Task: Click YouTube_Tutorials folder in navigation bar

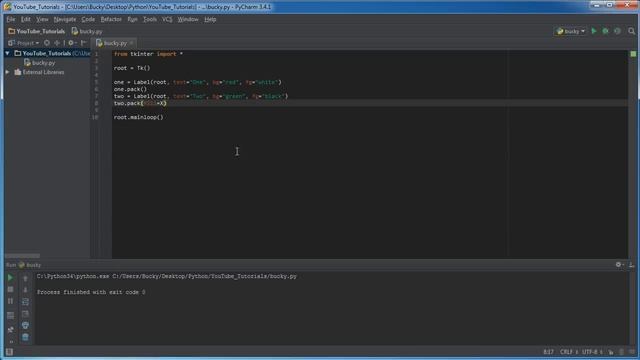Action: point(36,31)
